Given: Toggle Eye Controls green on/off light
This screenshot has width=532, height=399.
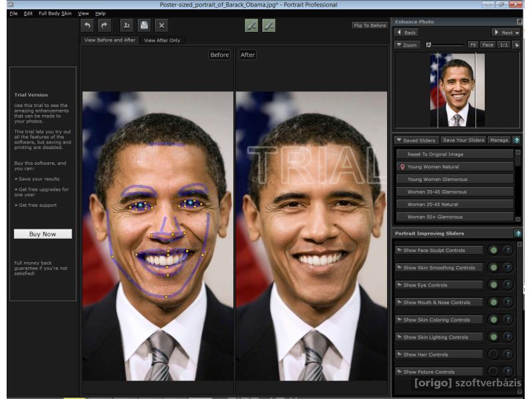Looking at the screenshot, I should pos(493,285).
